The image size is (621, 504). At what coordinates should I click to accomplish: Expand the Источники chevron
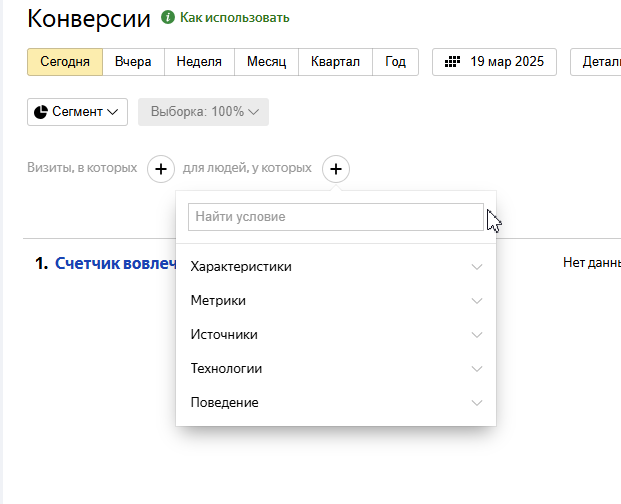click(x=477, y=335)
